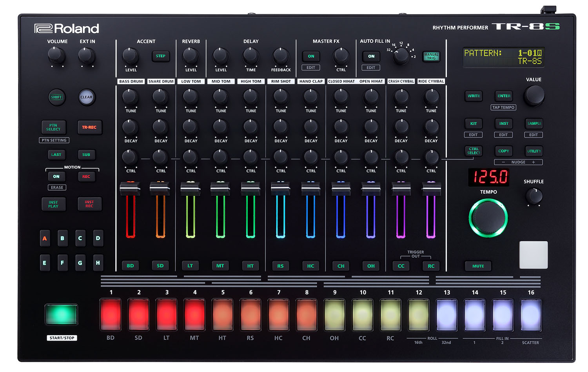Select the INST REC button
588x372 pixels.
[x=89, y=204]
